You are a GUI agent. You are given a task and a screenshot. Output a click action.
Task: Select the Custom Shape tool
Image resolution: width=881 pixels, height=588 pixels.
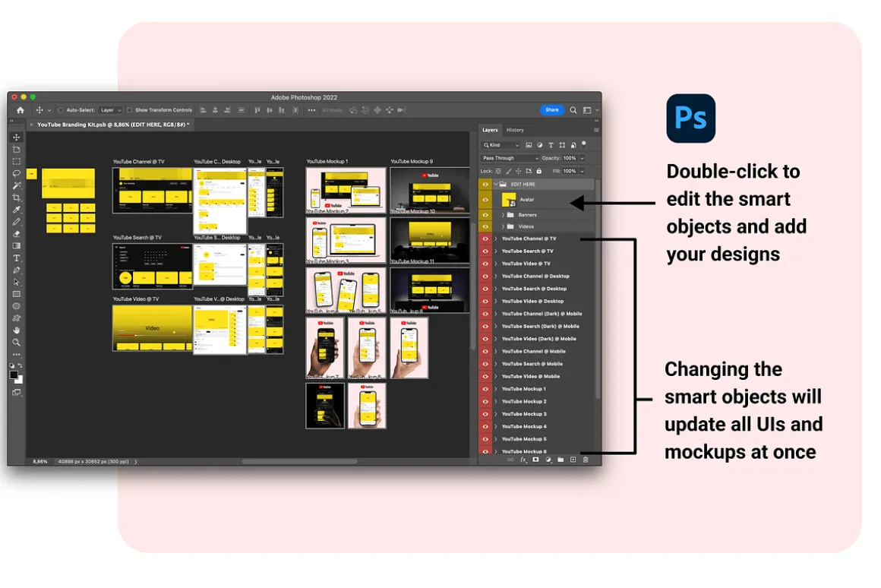pyautogui.click(x=16, y=318)
